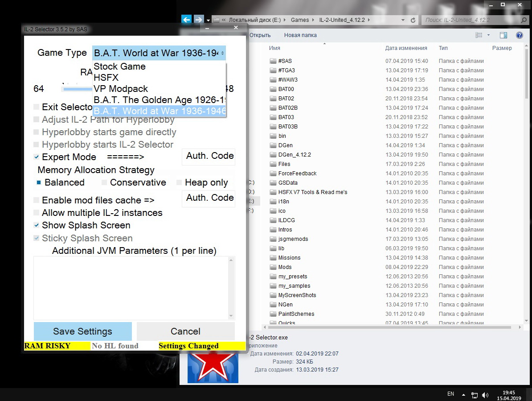The height and width of the screenshot is (401, 532).
Task: Click Auth. Code beside mod files cache
Action: (x=209, y=198)
